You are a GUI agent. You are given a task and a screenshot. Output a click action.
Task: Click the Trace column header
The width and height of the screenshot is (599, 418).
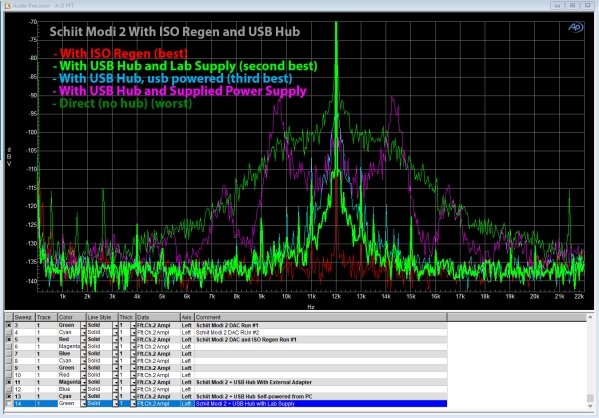pyautogui.click(x=46, y=317)
